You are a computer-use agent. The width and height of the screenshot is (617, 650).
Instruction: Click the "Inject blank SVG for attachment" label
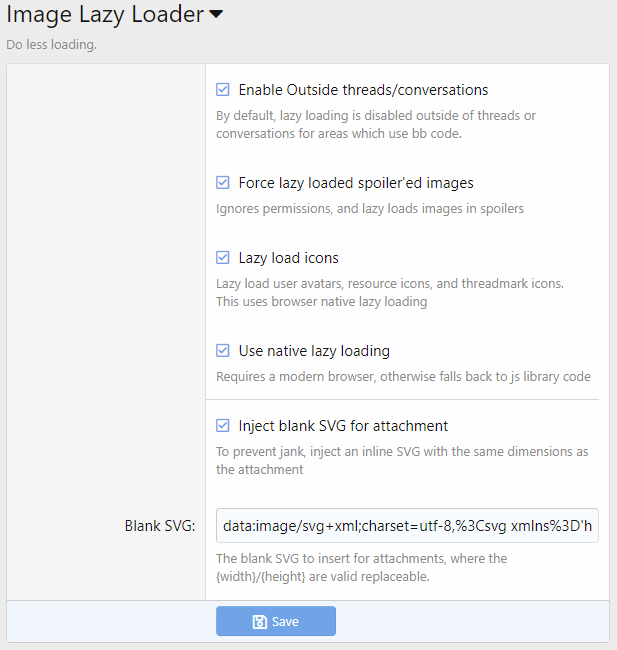click(343, 425)
